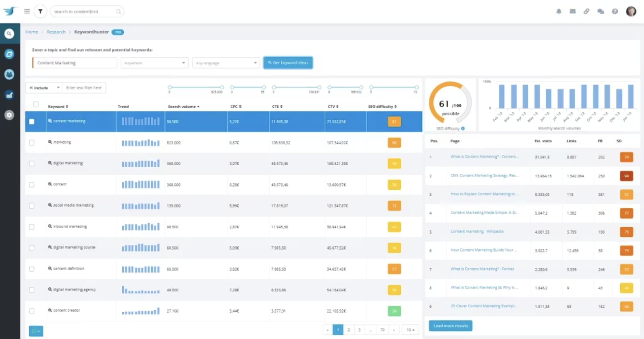This screenshot has height=339, width=644.
Task: Go to the Research breadcrumb
Action: click(x=56, y=32)
